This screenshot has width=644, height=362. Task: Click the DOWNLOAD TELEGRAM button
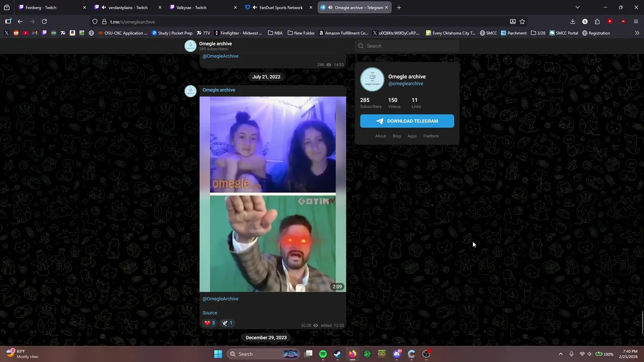(x=407, y=121)
